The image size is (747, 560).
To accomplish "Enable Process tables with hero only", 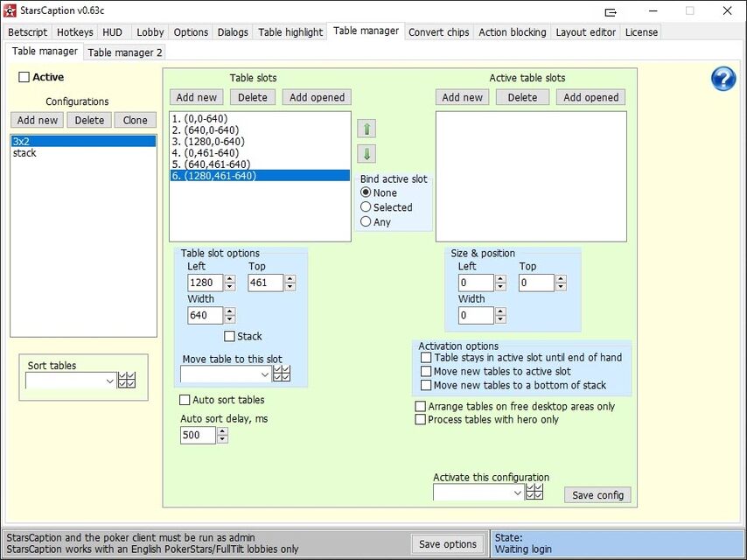I will pyautogui.click(x=420, y=419).
